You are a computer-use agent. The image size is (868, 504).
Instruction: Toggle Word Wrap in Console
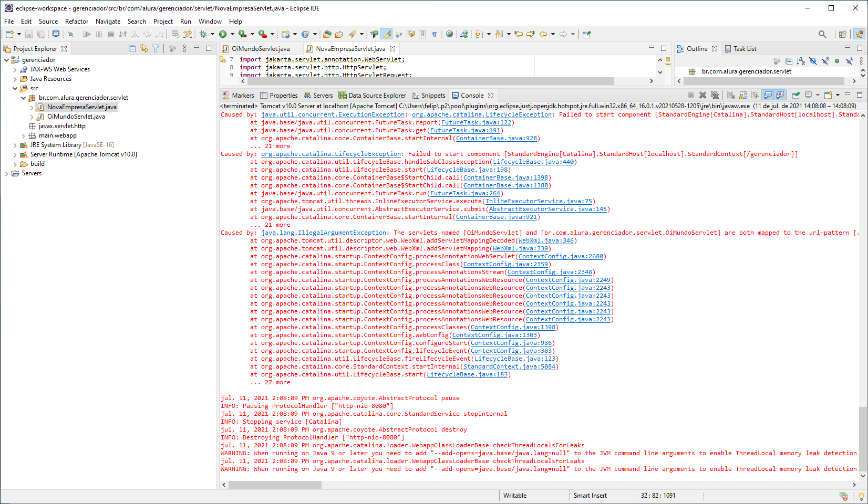click(x=755, y=95)
